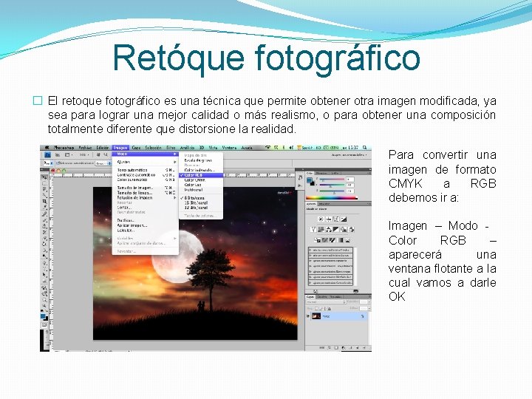Viewport: 532px width, 399px height.
Task: Choose Tono automático menu item
Action: coord(146,170)
